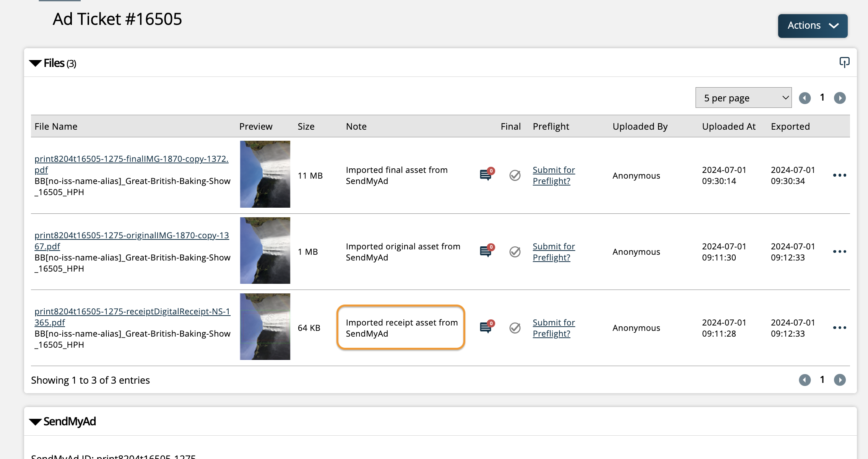Screen dimensions: 868x459
Task: Open three-dot menu for receipt asset file
Action: click(839, 328)
